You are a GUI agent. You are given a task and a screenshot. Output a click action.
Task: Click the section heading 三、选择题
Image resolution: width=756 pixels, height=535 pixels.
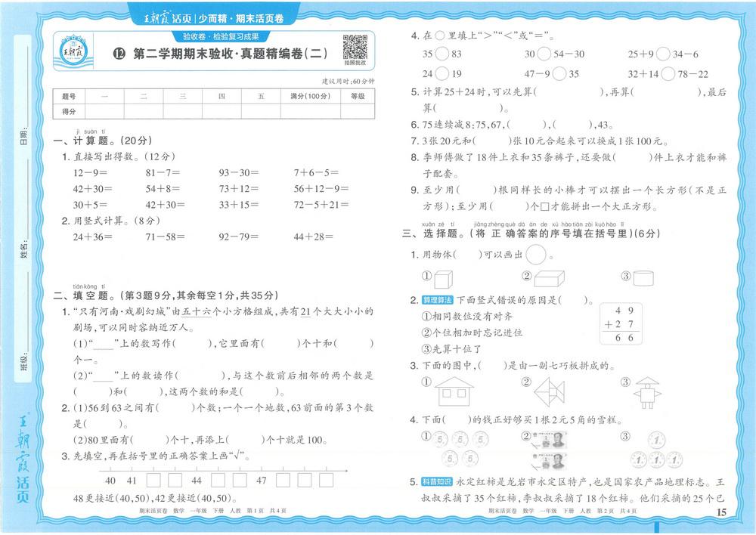tap(433, 233)
